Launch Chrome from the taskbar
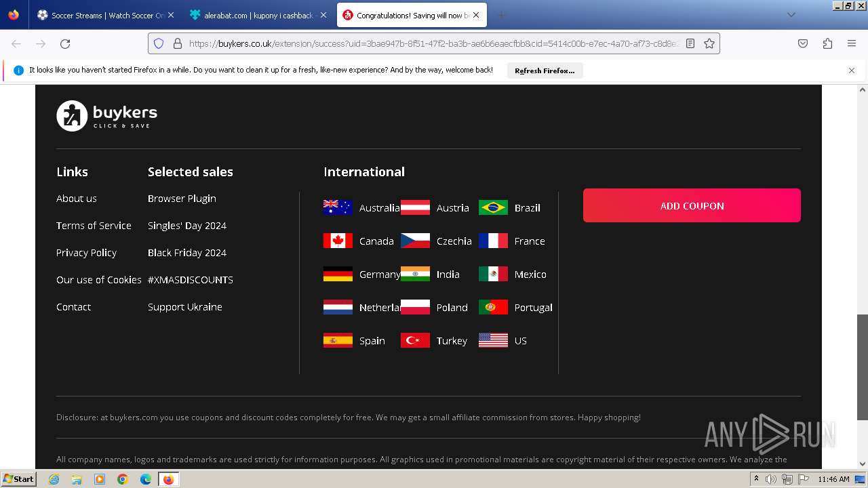This screenshot has height=488, width=868. pos(123,479)
